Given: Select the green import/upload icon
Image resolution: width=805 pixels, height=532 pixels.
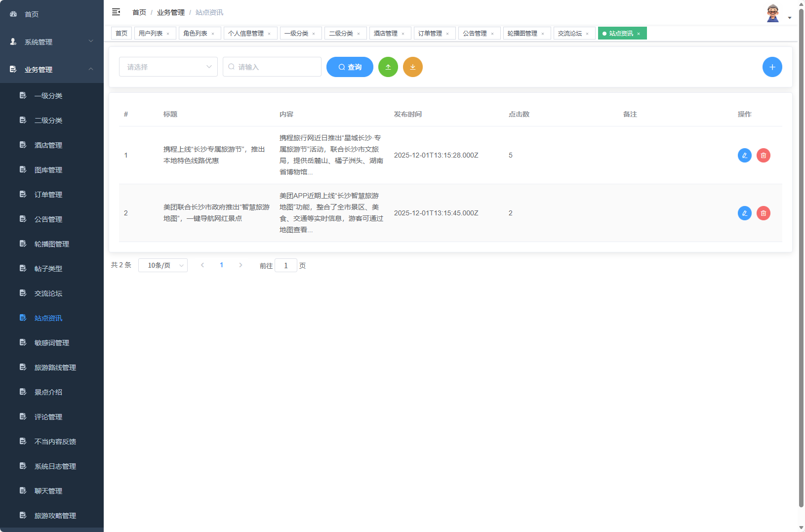Looking at the screenshot, I should coord(388,67).
